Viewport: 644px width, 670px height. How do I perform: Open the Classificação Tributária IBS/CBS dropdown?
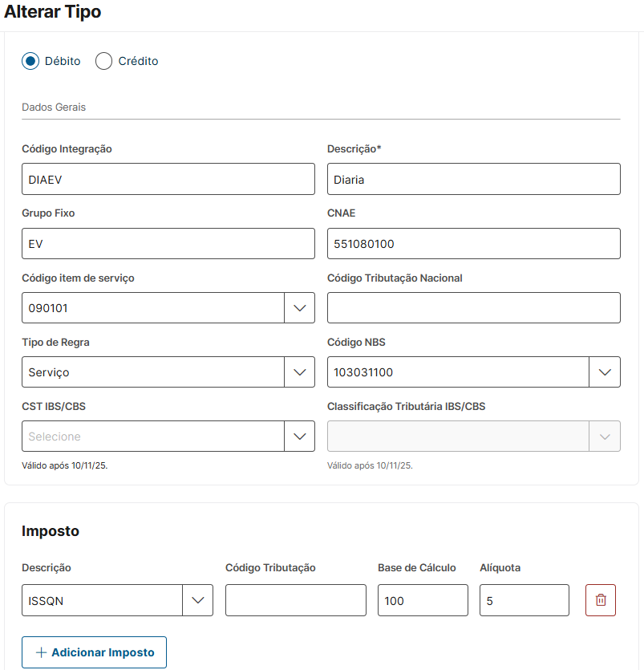coord(605,437)
